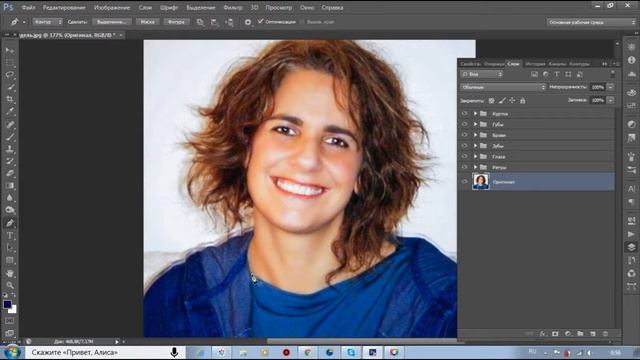
Task: Create a new layer
Action: [593, 334]
